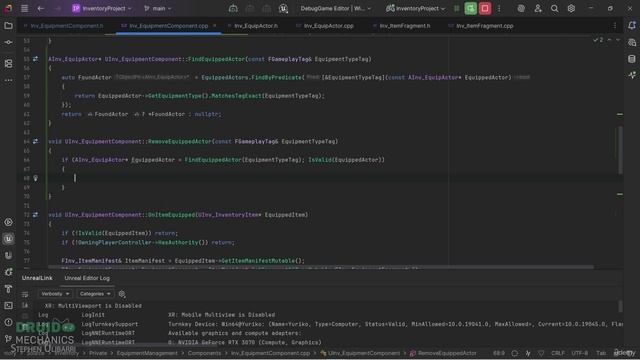Open the Notifications bell icon
This screenshot has width=640, height=360.
click(632, 26)
